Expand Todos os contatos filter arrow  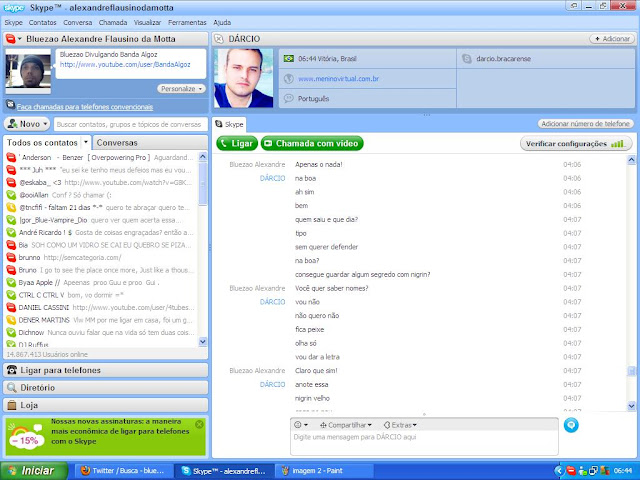86,142
